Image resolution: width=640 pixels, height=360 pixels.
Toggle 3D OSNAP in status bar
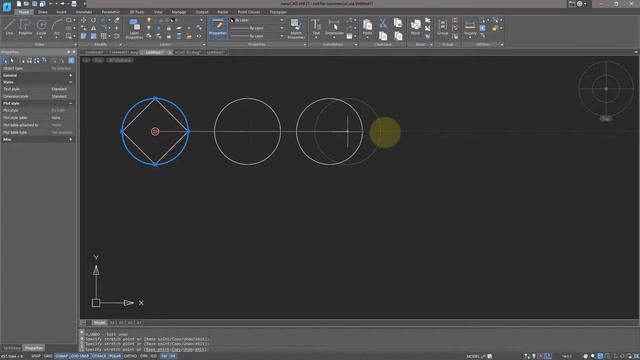pyautogui.click(x=80, y=356)
